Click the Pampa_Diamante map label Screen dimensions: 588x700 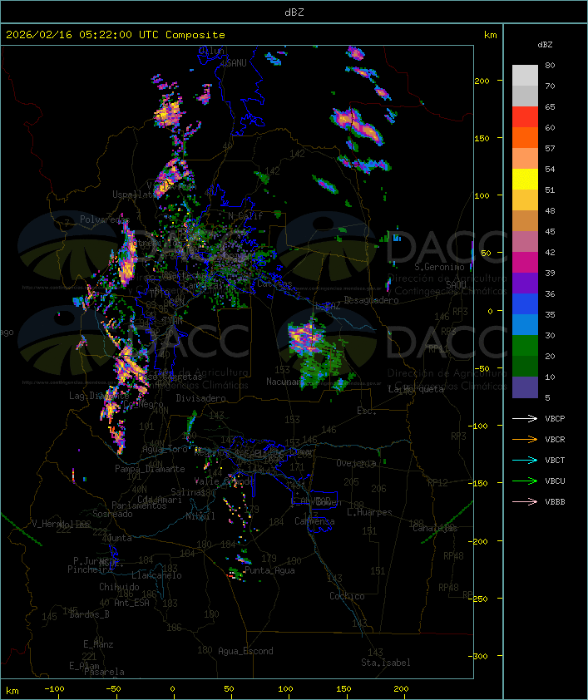[x=150, y=469]
